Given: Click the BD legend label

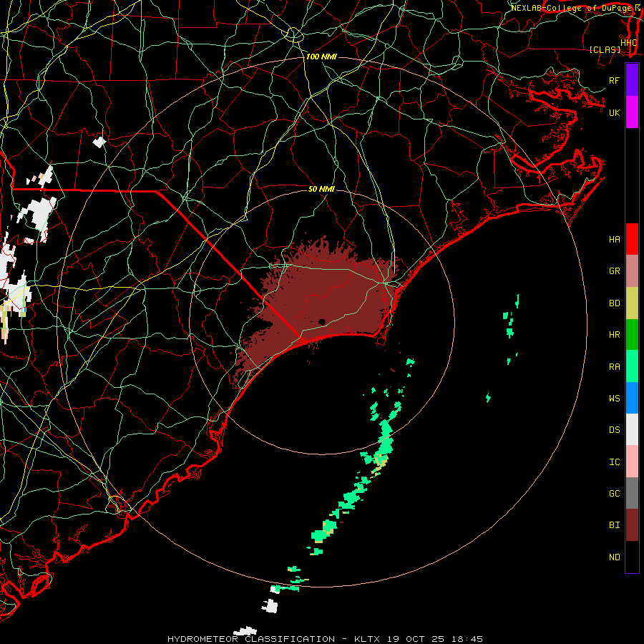Looking at the screenshot, I should [x=614, y=303].
